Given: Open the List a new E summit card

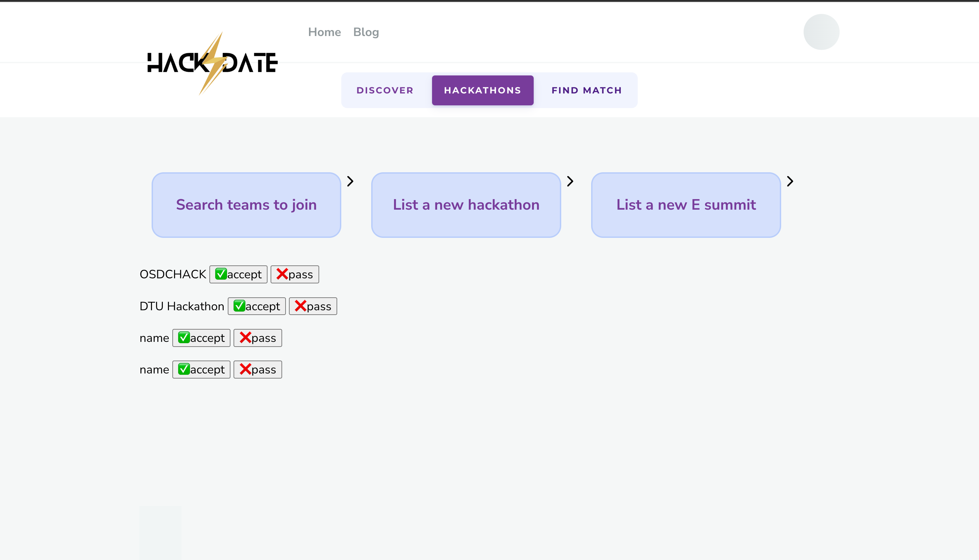Looking at the screenshot, I should [x=686, y=205].
